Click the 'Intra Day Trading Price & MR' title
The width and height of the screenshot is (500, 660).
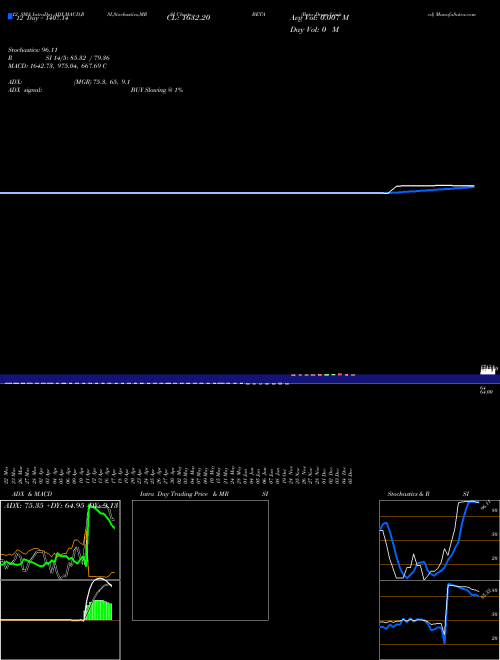point(184,494)
